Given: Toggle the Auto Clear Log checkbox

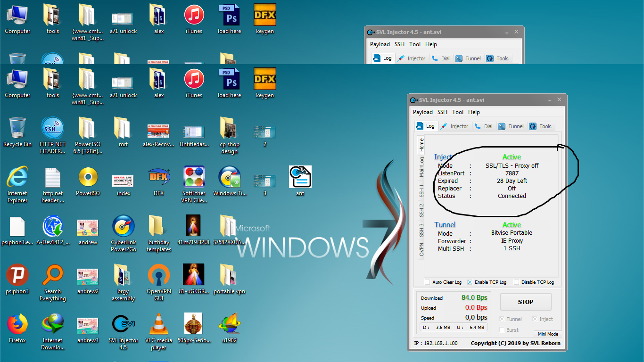Looking at the screenshot, I should coord(427,282).
